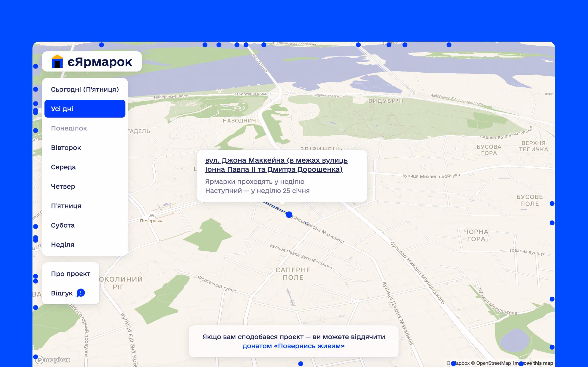Click the єЯрмарок house logo icon
588x367 pixels.
(x=57, y=62)
